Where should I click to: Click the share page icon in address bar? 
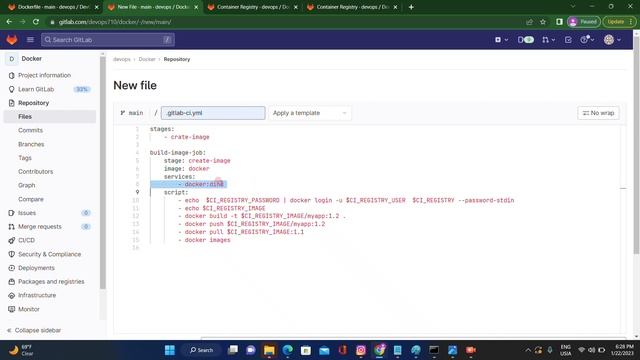click(x=529, y=22)
